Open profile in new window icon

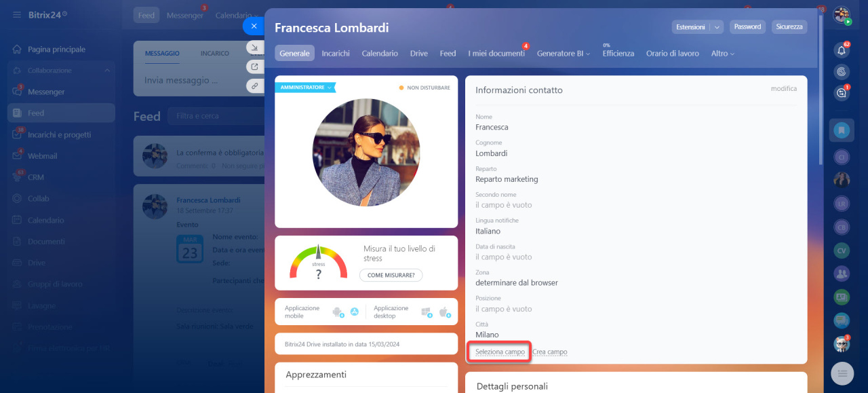(x=254, y=67)
